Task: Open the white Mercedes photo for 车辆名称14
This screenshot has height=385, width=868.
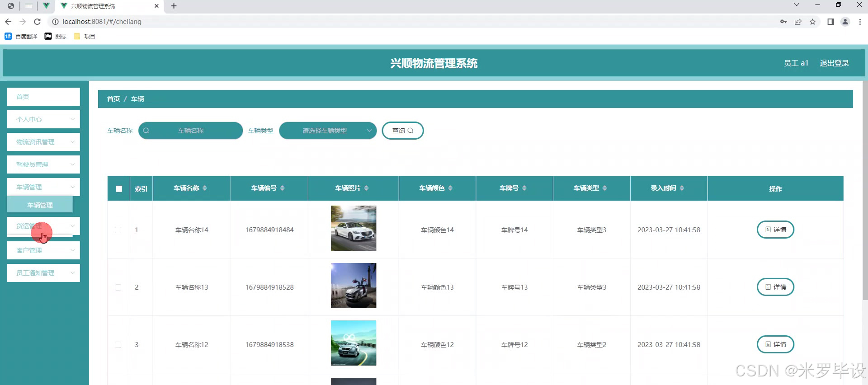Action: click(x=354, y=228)
